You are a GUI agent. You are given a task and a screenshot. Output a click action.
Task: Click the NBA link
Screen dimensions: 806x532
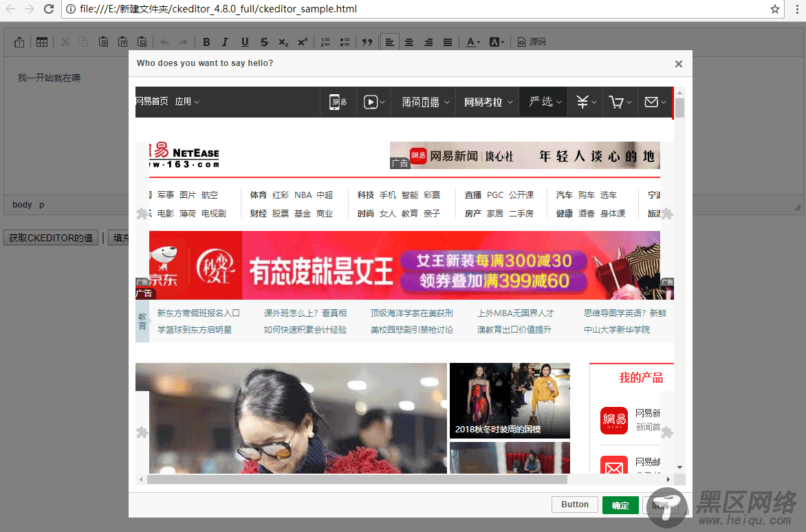coord(303,195)
